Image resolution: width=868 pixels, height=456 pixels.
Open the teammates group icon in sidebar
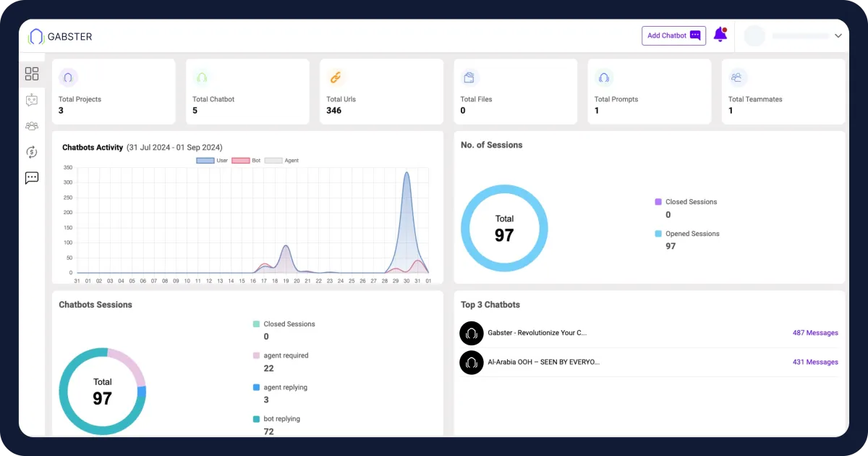pyautogui.click(x=32, y=126)
